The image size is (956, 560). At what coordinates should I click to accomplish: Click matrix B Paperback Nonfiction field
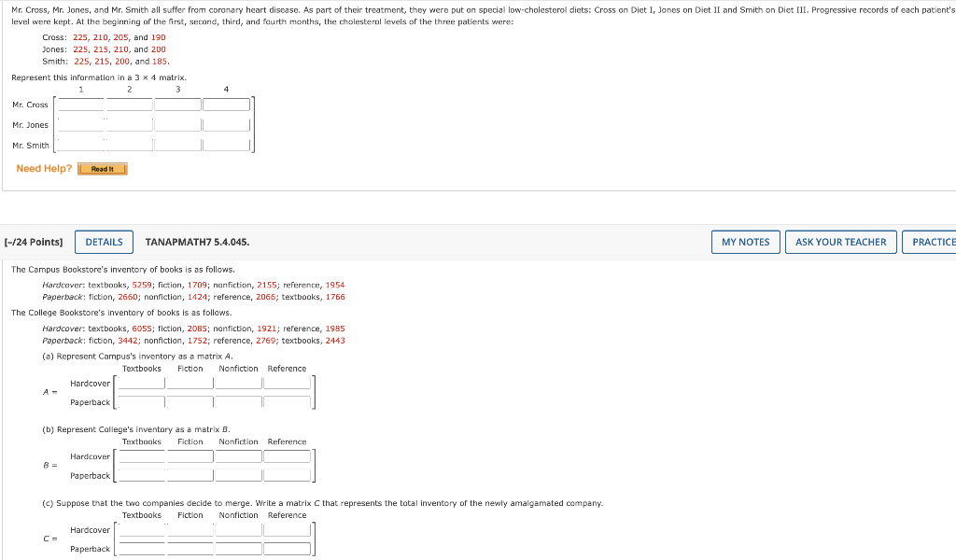pyautogui.click(x=238, y=475)
